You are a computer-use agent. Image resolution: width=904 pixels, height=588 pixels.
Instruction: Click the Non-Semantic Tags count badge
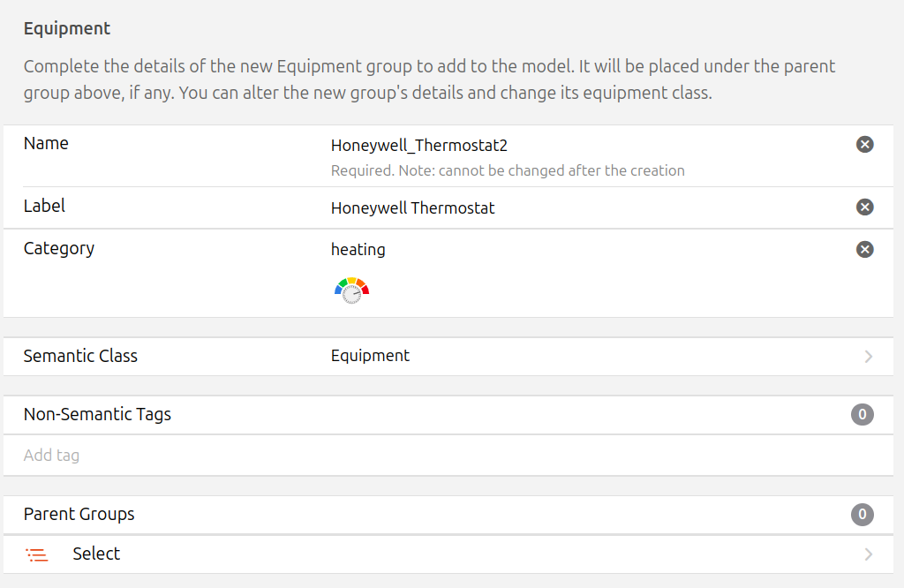pyautogui.click(x=863, y=414)
